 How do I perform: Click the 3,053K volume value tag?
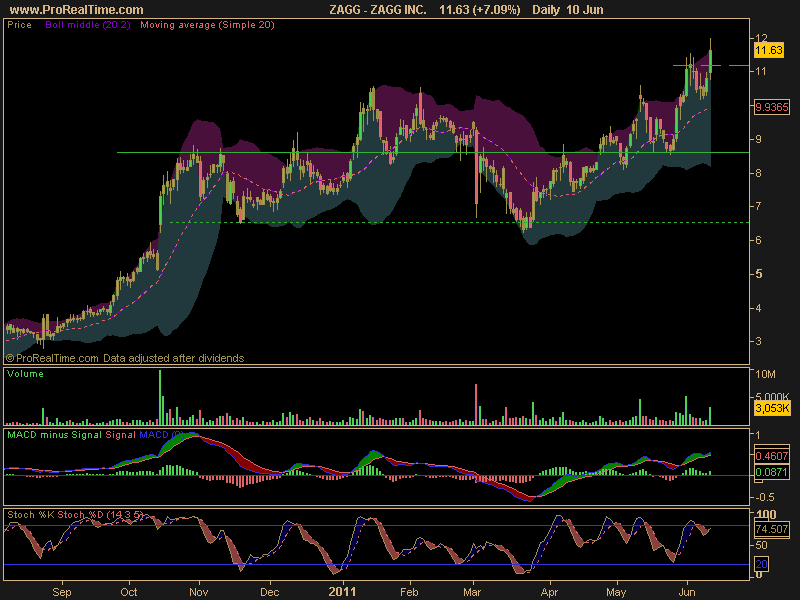point(772,408)
